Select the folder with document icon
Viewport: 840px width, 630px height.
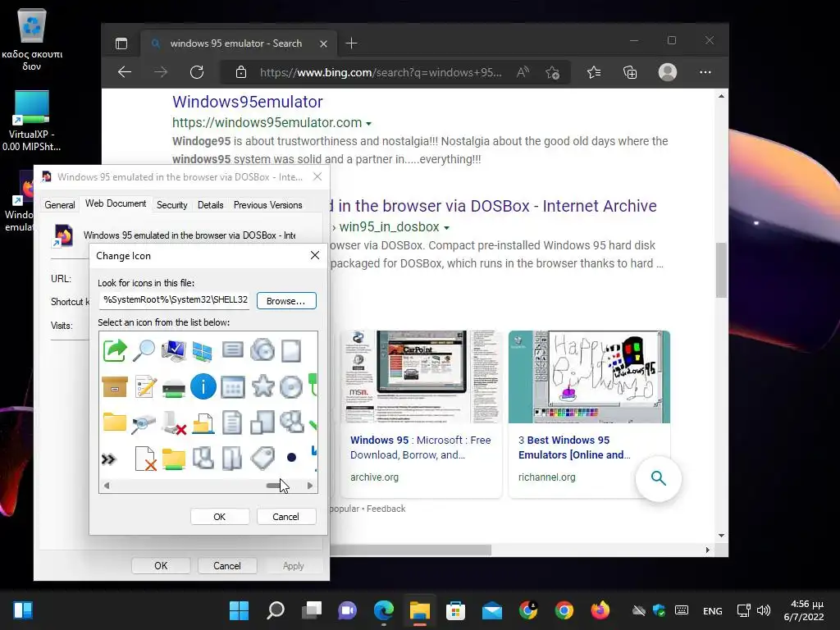point(203,423)
